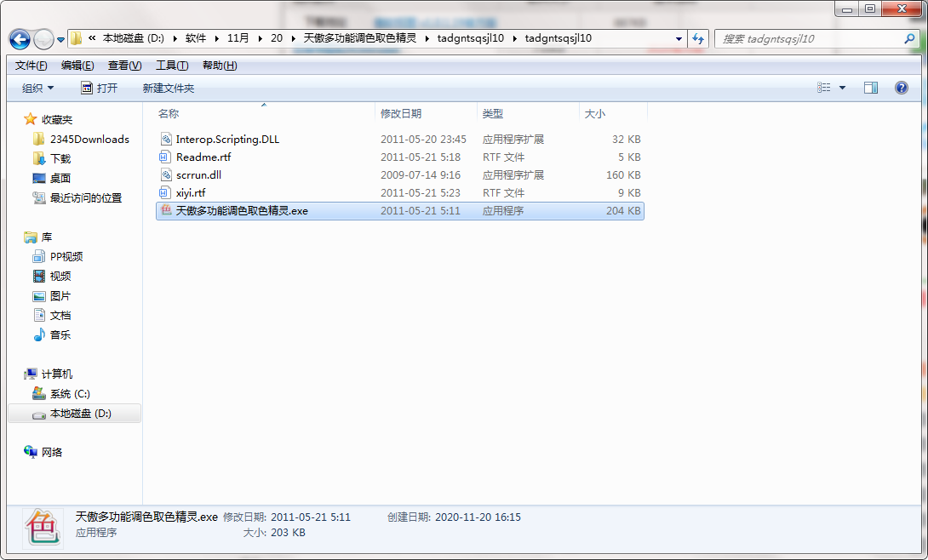Select the Readme.rtf file icon
928x560 pixels.
tap(165, 157)
